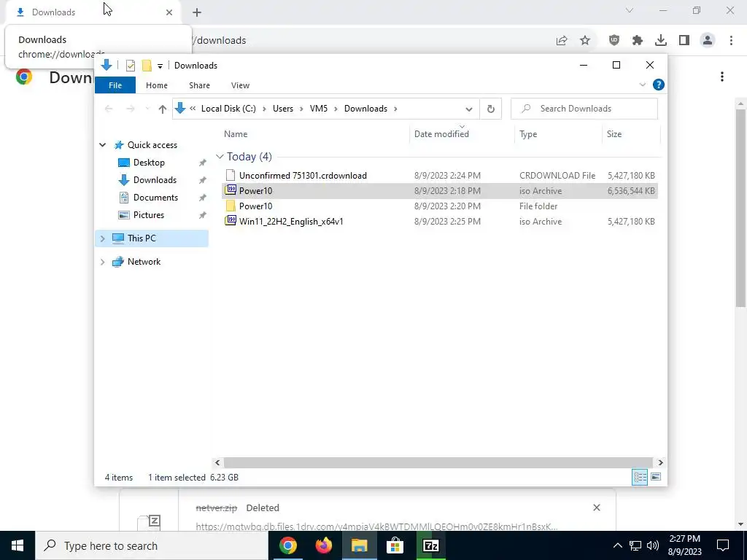Select Desktop in Quick access
The height and width of the screenshot is (560, 747).
point(149,163)
